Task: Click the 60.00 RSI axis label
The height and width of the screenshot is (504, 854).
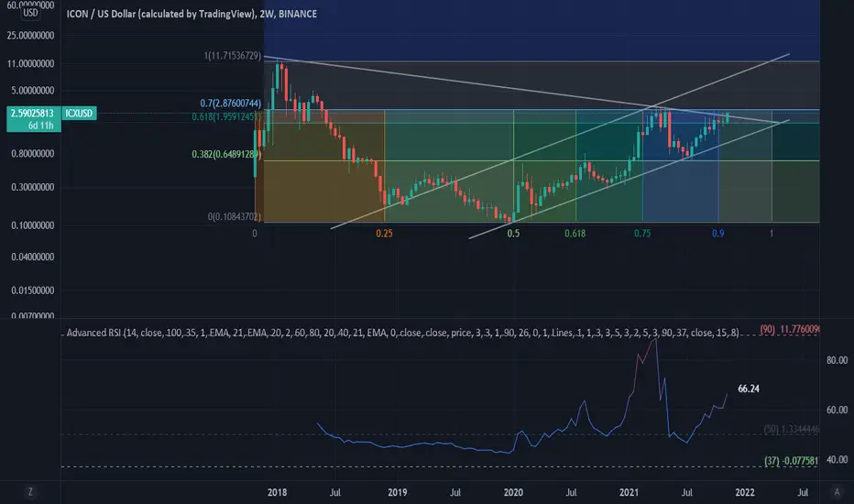Action: click(838, 410)
